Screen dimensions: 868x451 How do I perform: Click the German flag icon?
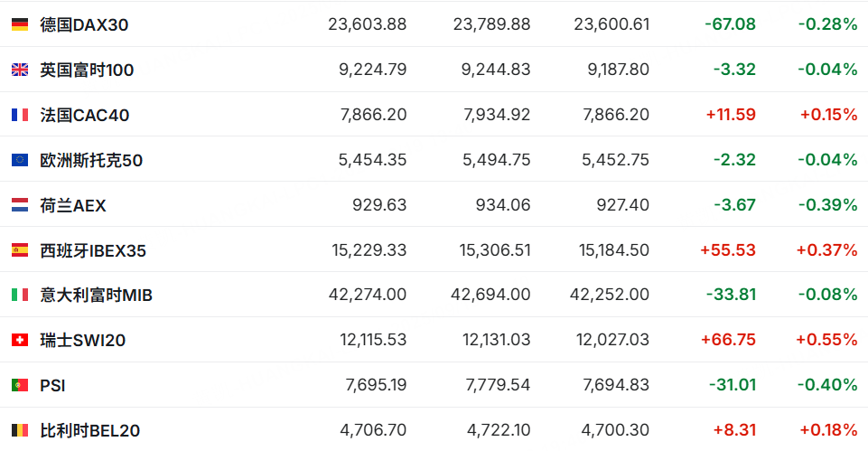point(20,24)
